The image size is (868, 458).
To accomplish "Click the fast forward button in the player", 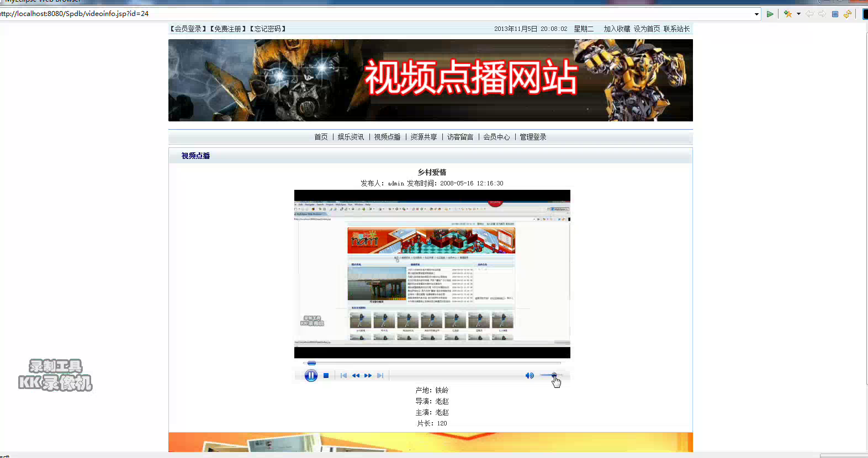I will (x=368, y=376).
